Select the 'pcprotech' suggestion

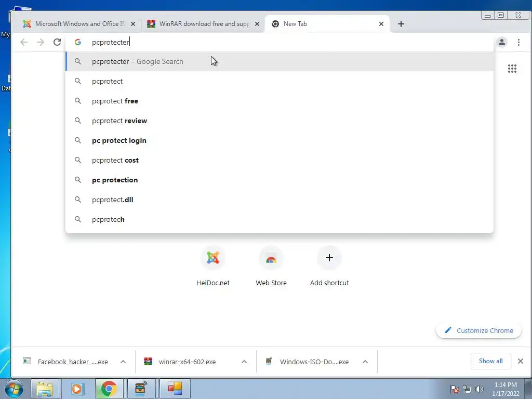[280, 219]
